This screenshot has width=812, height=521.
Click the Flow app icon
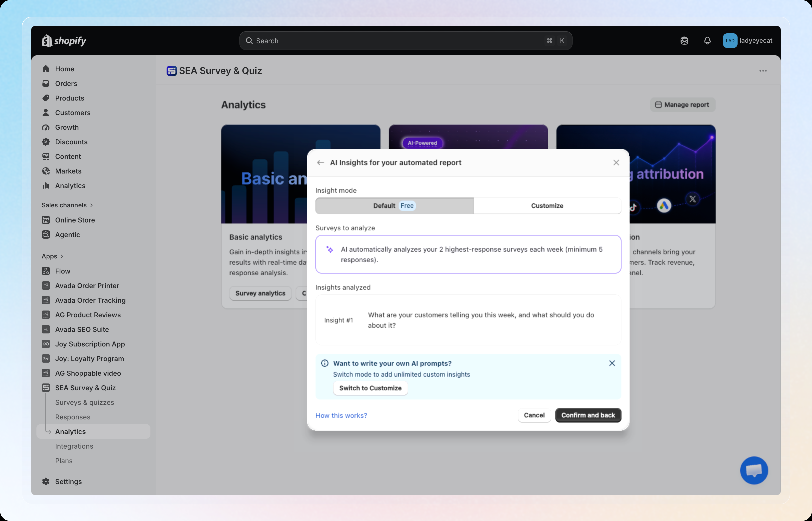click(x=46, y=271)
